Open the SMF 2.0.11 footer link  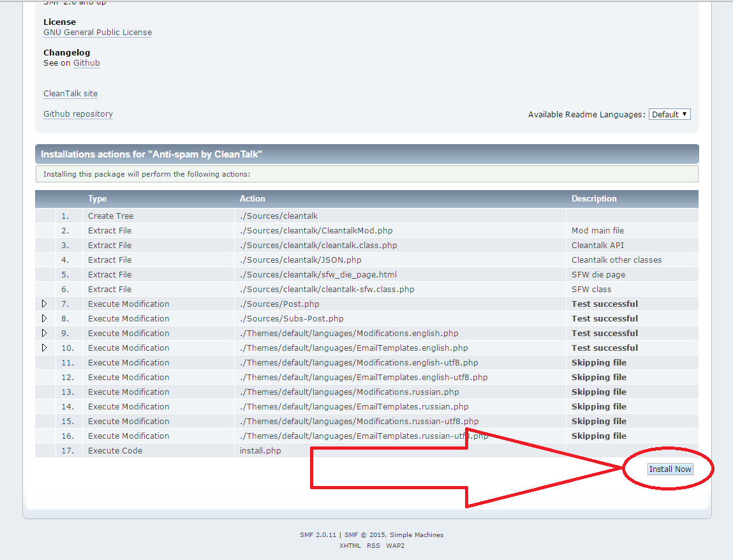click(x=318, y=534)
